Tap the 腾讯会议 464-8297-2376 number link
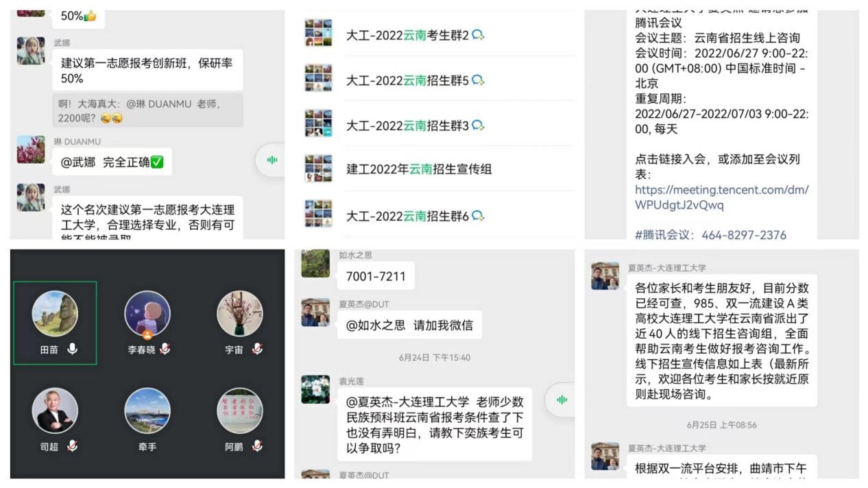The height and width of the screenshot is (488, 868). point(710,235)
